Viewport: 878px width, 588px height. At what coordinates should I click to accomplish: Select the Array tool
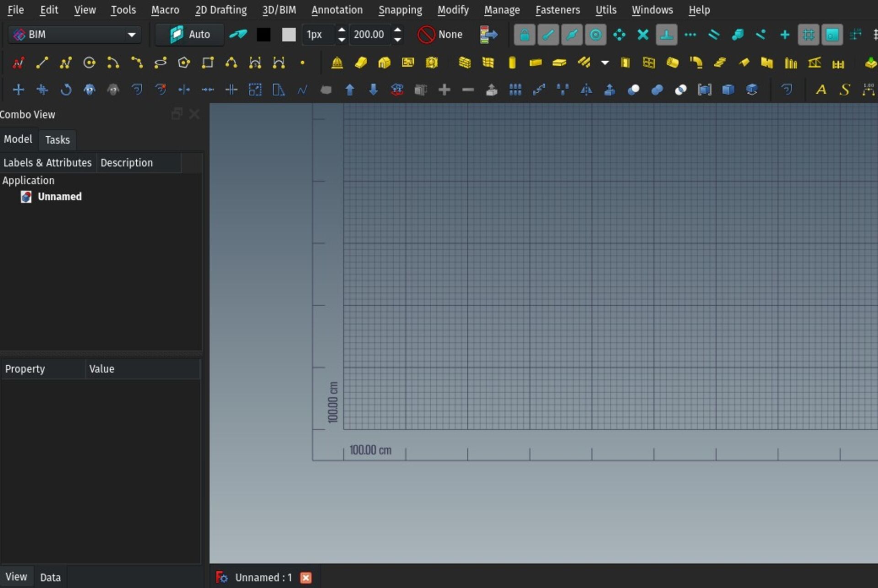click(515, 90)
